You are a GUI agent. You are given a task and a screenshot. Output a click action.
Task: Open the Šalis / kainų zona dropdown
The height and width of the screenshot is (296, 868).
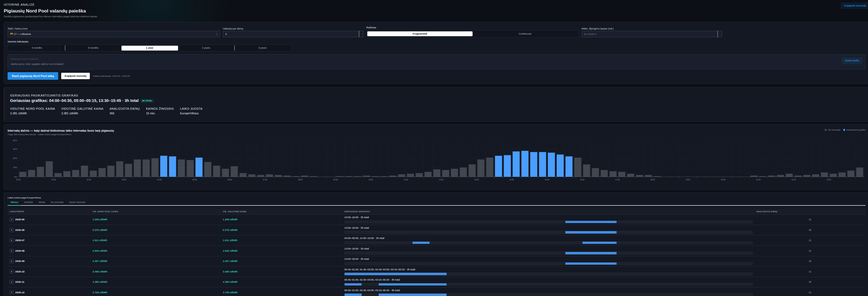coord(114,34)
